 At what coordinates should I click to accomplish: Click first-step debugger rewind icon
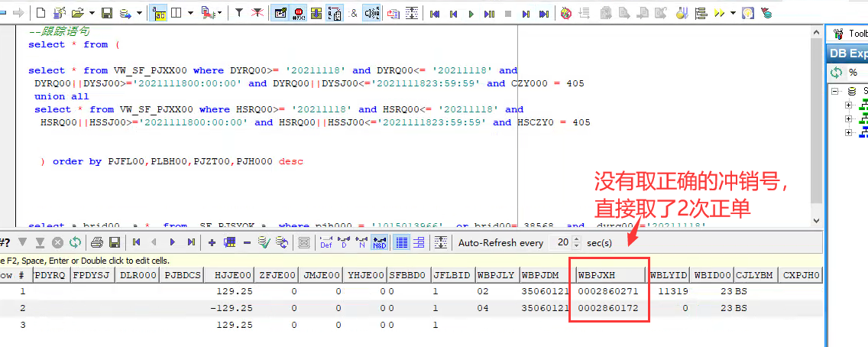click(435, 13)
